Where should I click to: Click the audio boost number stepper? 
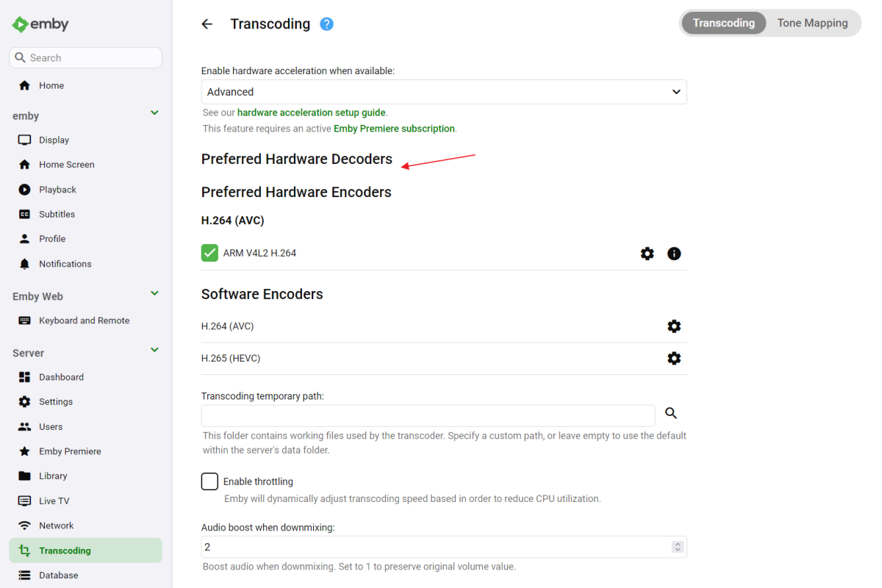pyautogui.click(x=678, y=547)
